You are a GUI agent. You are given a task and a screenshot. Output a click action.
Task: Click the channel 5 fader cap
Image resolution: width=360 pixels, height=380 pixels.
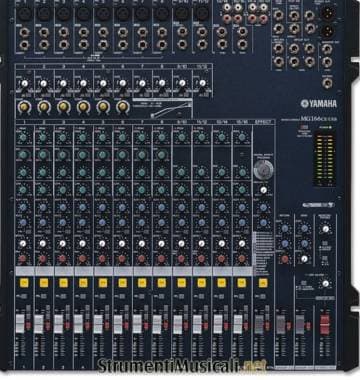[98, 324]
